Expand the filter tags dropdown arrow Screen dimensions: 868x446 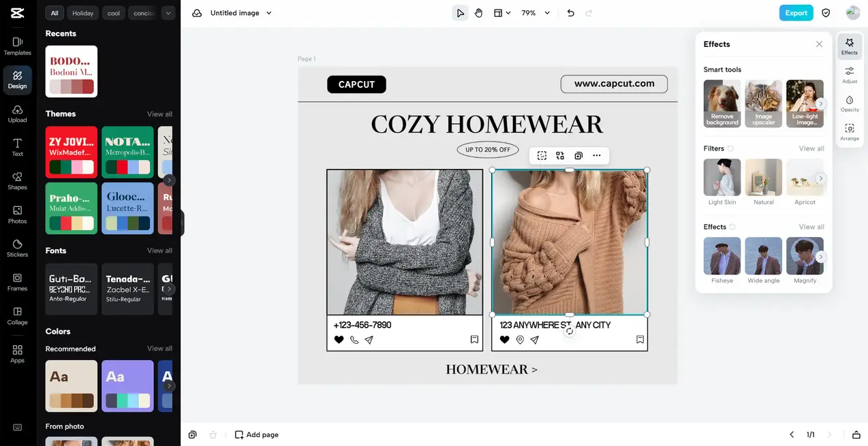tap(168, 13)
